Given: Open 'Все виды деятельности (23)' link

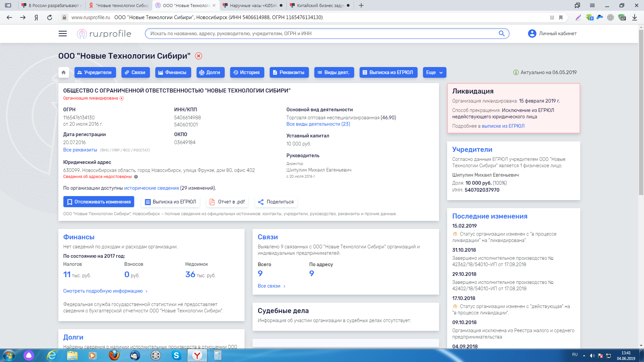Looking at the screenshot, I should click(318, 124).
